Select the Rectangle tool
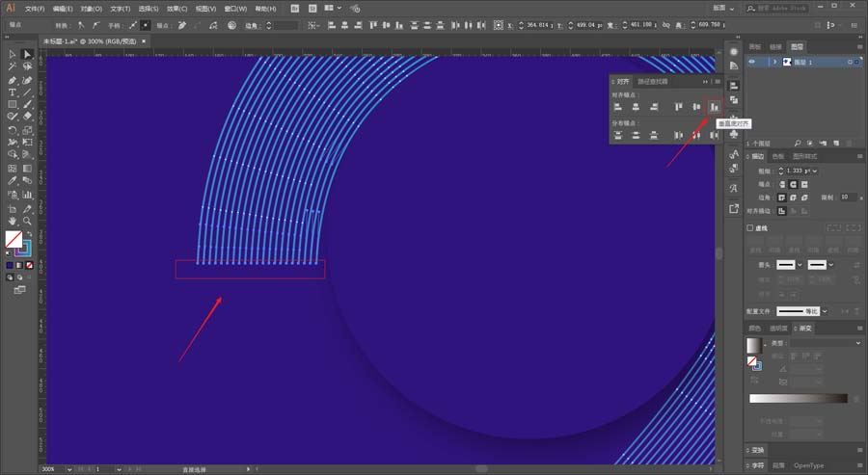Image resolution: width=868 pixels, height=475 pixels. pyautogui.click(x=13, y=104)
